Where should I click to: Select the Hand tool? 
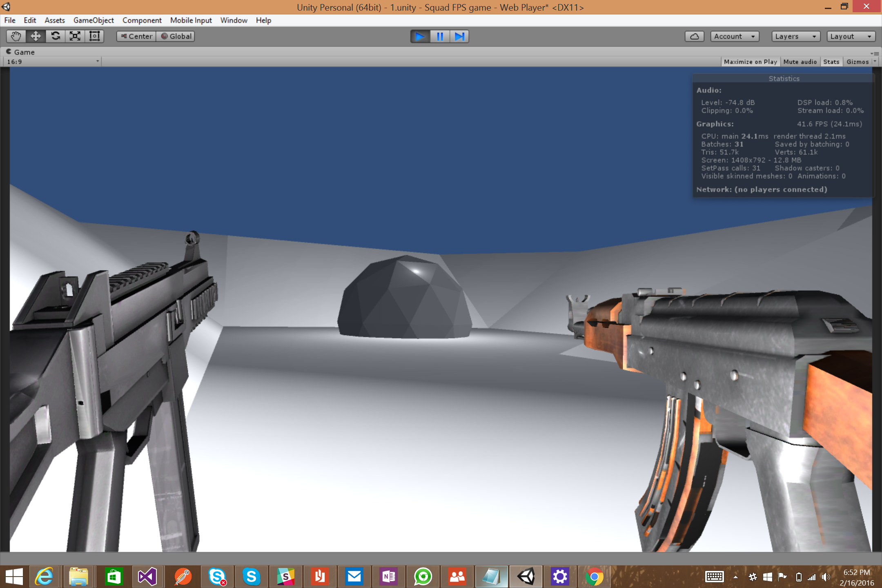(16, 36)
